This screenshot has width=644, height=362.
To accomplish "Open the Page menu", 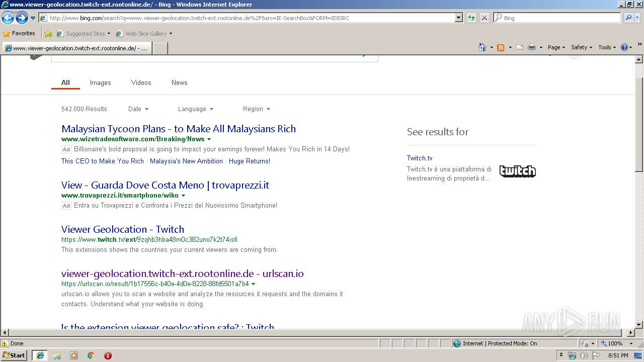I will [x=556, y=47].
